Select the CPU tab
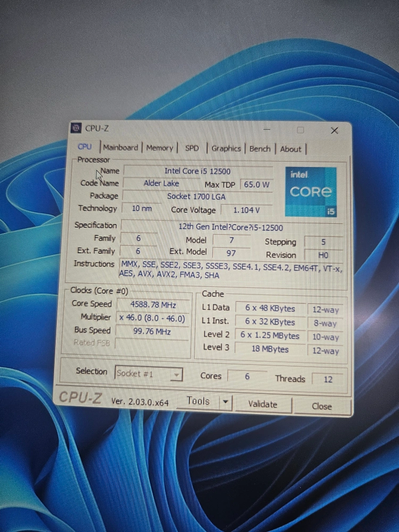 [x=85, y=147]
